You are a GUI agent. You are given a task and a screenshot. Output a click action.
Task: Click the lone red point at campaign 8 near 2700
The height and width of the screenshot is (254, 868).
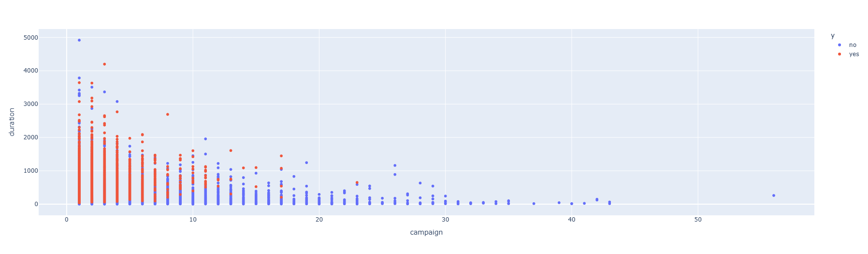tap(168, 114)
